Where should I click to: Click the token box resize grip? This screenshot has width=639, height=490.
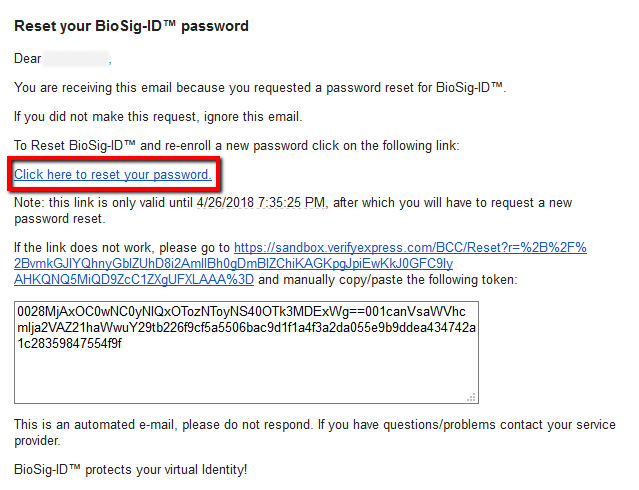[x=472, y=397]
